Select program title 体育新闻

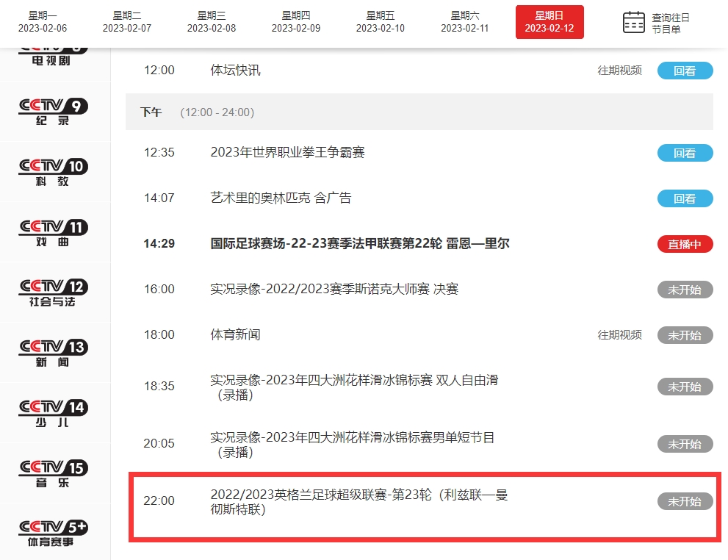pos(235,334)
